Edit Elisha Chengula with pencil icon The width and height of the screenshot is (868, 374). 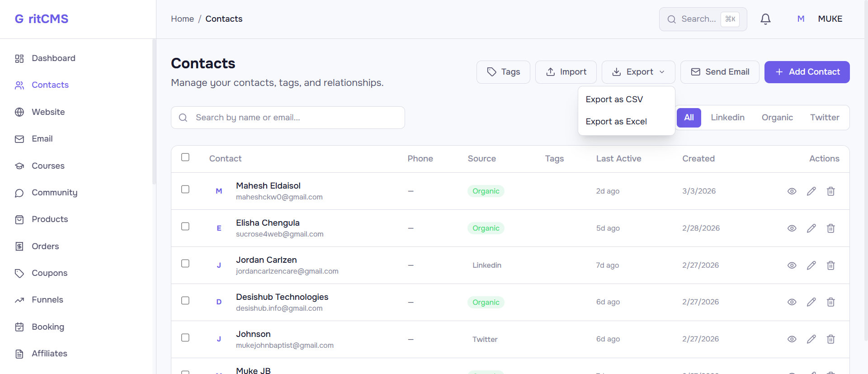click(811, 228)
